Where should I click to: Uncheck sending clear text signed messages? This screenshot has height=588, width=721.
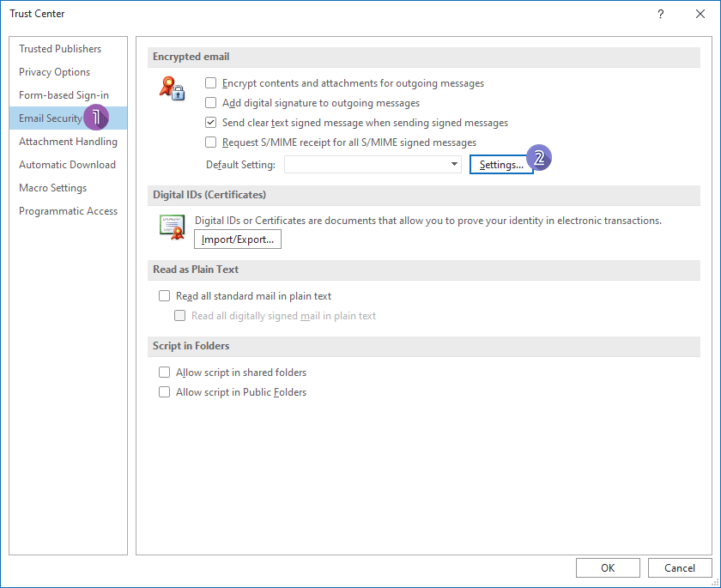209,122
